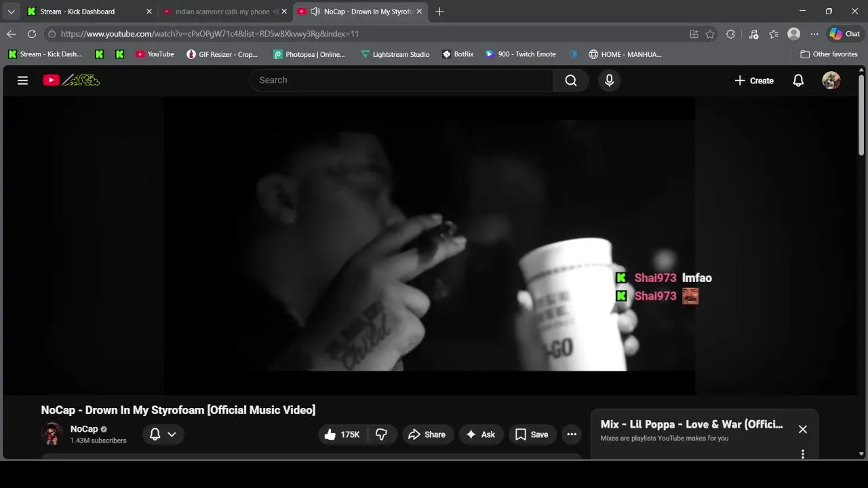This screenshot has width=868, height=488.
Task: Open second green Kick bookmark icon
Action: click(100, 54)
